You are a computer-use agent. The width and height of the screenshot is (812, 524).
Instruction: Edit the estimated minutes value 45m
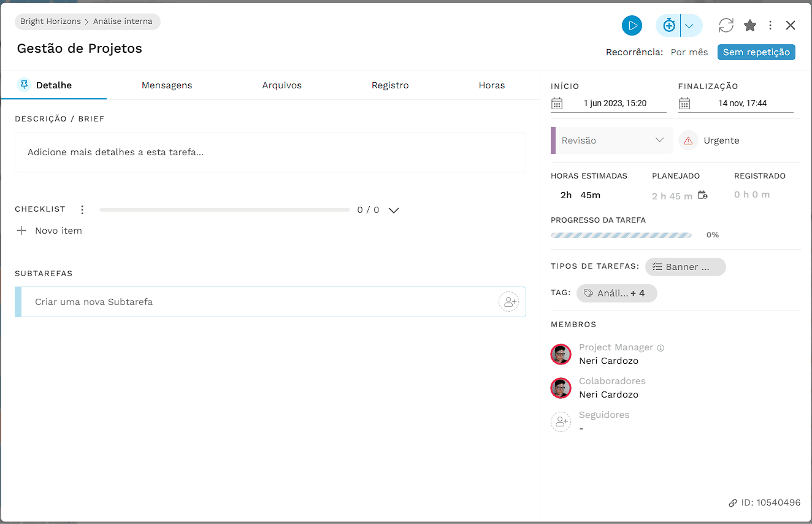click(x=591, y=195)
